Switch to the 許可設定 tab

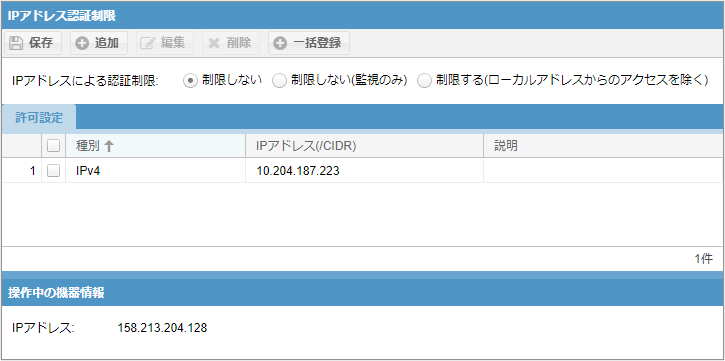pos(39,117)
